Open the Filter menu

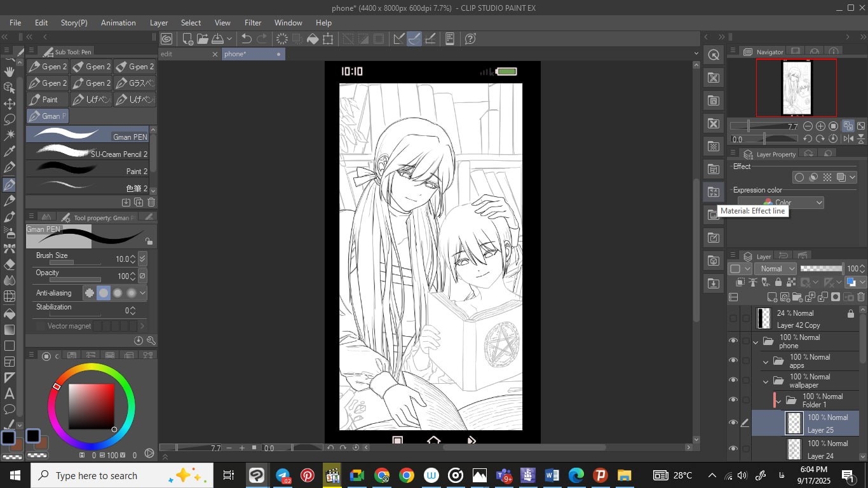pos(253,22)
